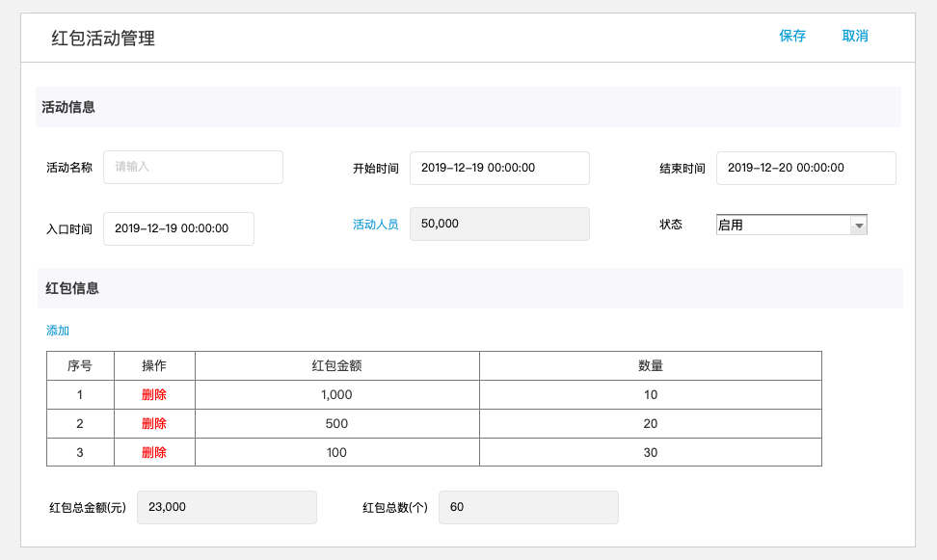
Task: Click the 活动名称 input showing 请输入
Action: tap(193, 167)
